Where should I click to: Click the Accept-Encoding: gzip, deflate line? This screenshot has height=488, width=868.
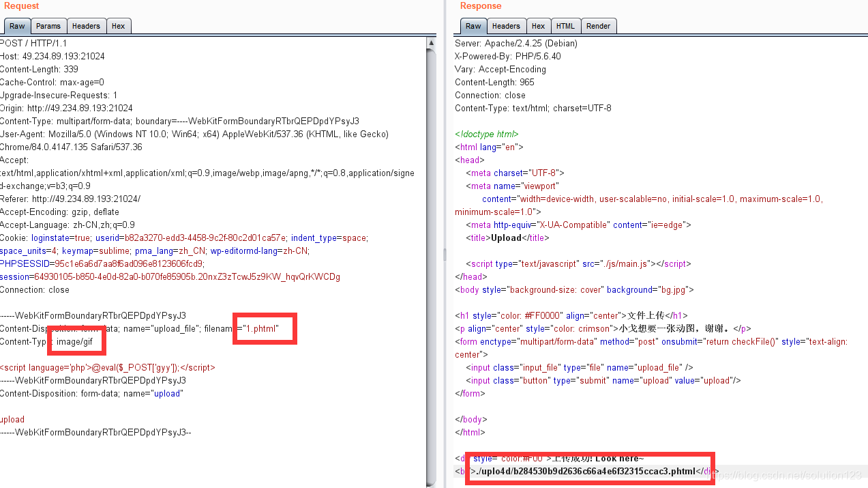tap(59, 212)
